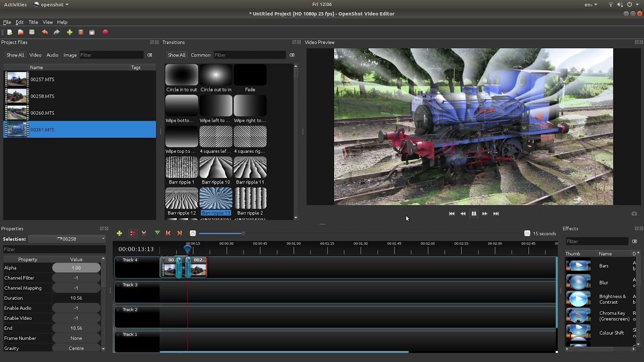644x362 pixels.
Task: Add a new track with timeline plus icon
Action: (119, 233)
